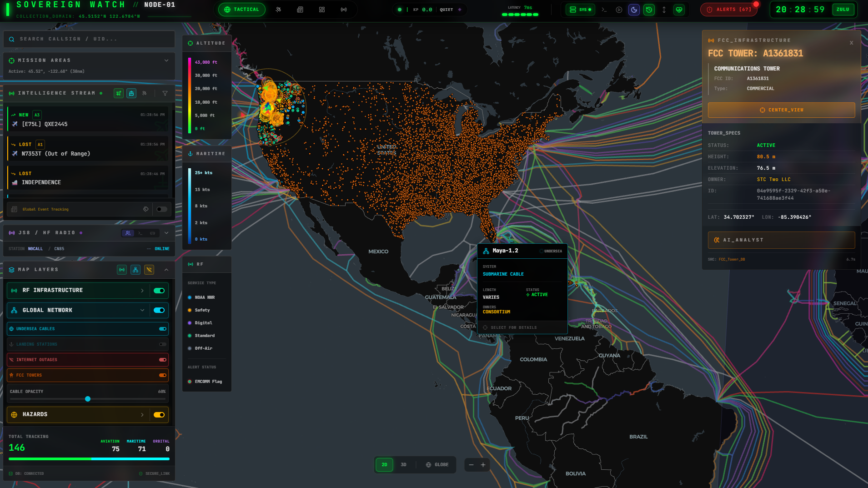This screenshot has height=488, width=868.
Task: Collapse the MISSION AREAS section
Action: coord(166,60)
